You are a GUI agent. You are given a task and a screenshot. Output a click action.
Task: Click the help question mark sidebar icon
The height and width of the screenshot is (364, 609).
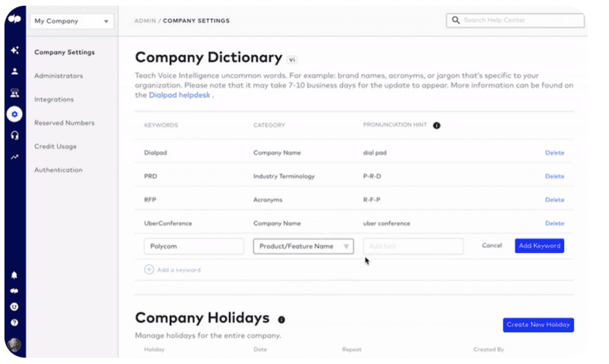click(x=14, y=322)
